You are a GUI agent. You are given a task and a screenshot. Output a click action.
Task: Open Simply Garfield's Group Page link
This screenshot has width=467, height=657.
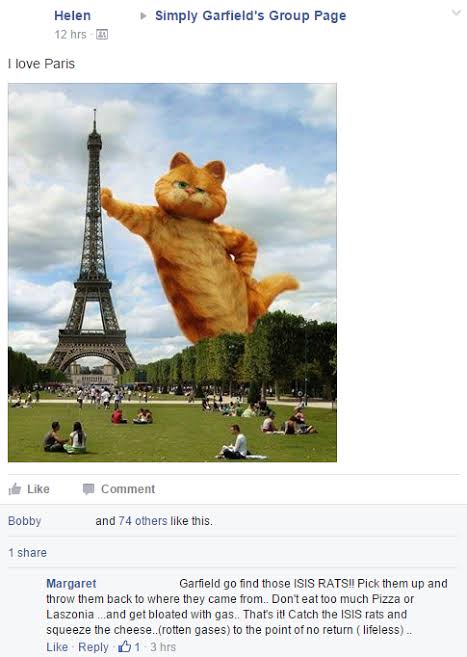pyautogui.click(x=250, y=16)
